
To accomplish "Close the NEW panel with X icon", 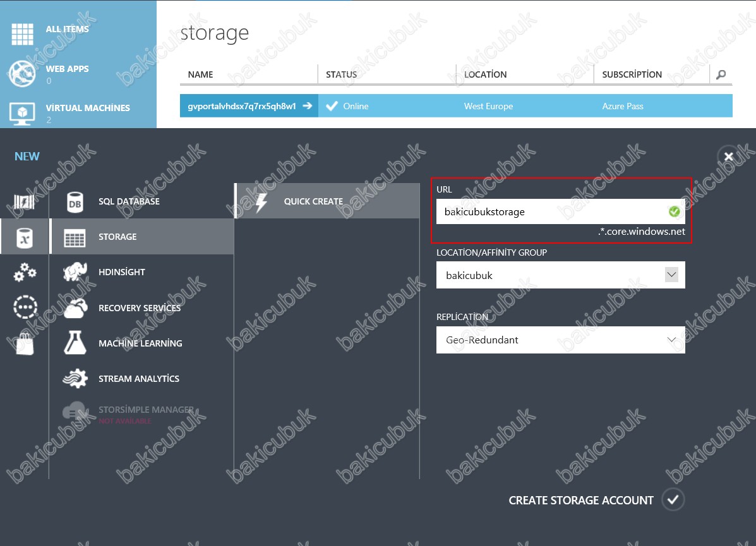I will pyautogui.click(x=728, y=157).
